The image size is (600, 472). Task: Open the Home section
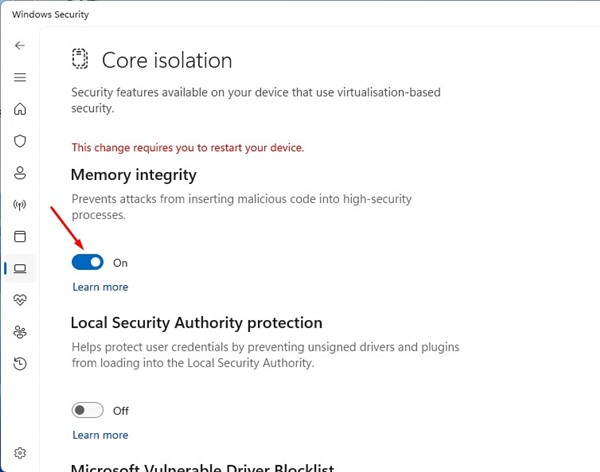click(20, 109)
